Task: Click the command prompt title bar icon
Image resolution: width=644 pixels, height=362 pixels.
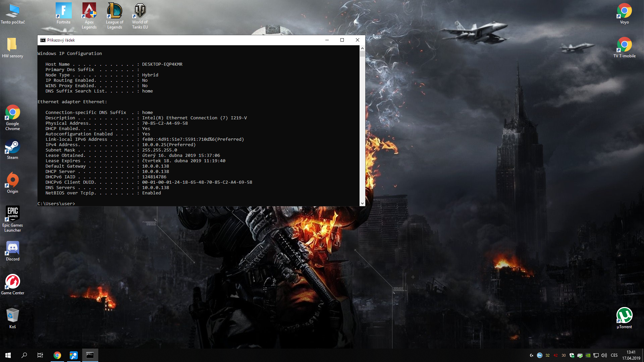Action: click(x=43, y=40)
